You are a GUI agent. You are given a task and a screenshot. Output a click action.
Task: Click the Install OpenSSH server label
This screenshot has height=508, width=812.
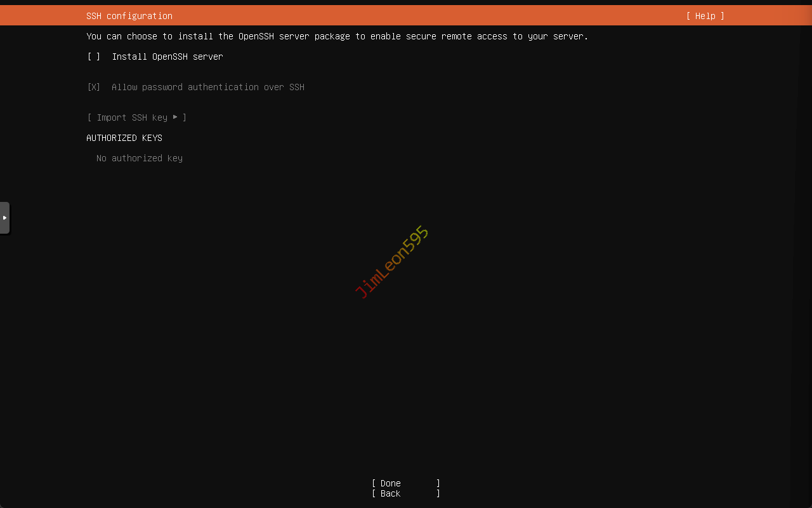(167, 57)
